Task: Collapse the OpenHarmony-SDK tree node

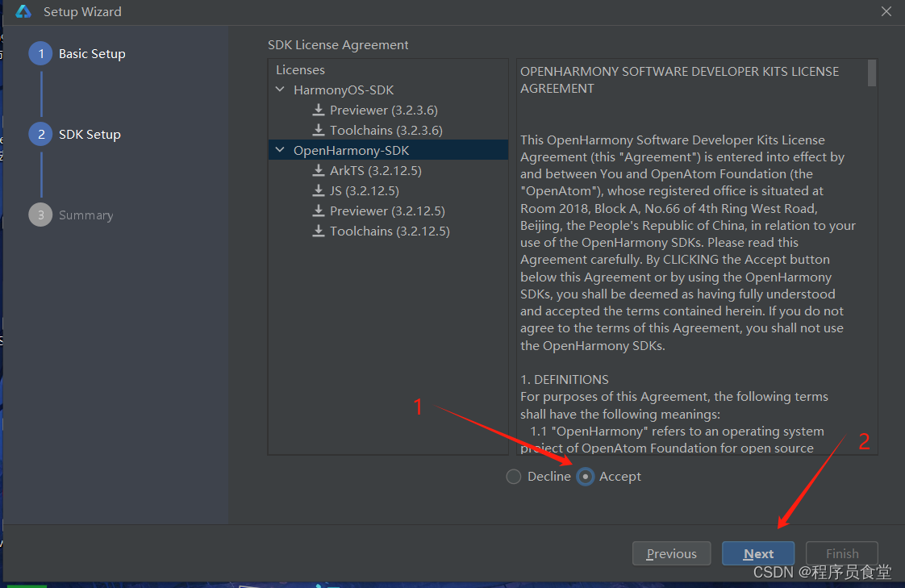Action: pos(280,150)
